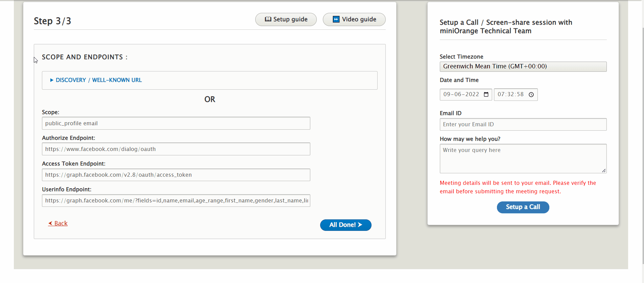
Task: Click the page's vertical scrollbar
Action: (643, 135)
